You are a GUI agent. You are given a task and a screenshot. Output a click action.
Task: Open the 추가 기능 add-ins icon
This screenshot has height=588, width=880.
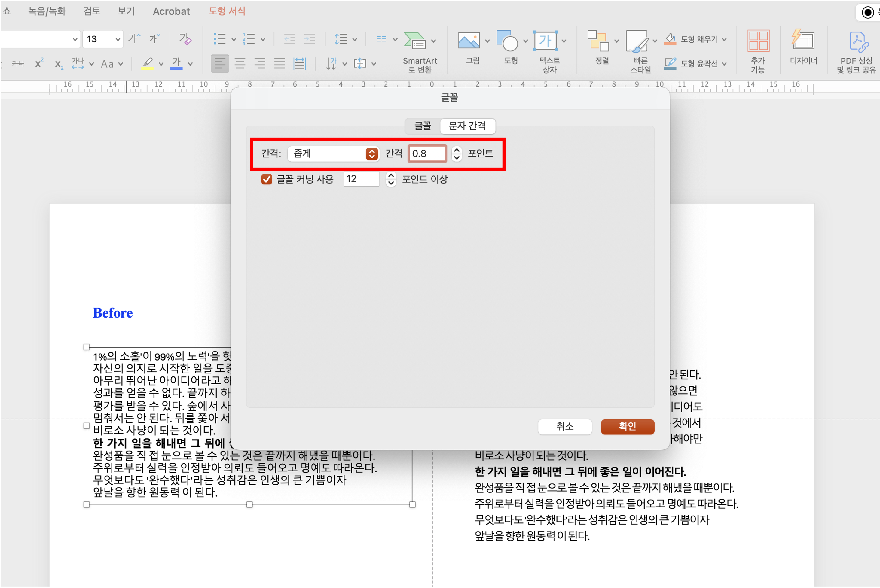758,41
